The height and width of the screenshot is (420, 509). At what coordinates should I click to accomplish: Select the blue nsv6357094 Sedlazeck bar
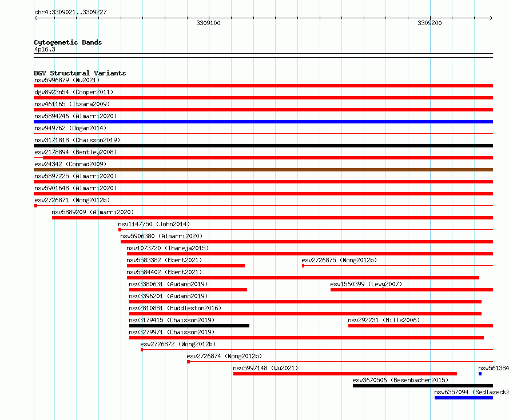click(464, 398)
